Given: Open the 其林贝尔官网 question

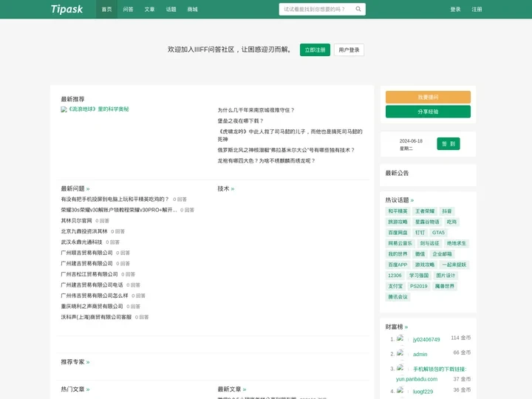Looking at the screenshot, I should pos(76,220).
